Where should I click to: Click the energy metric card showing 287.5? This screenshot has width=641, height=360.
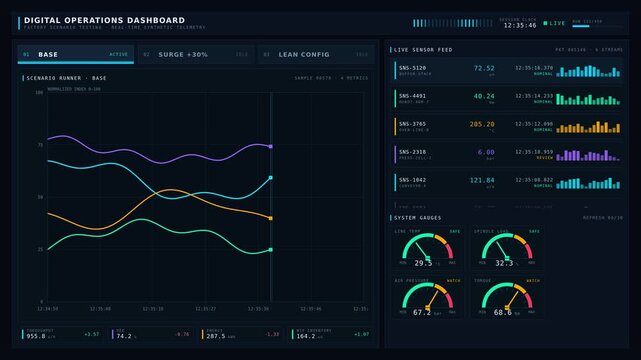(x=242, y=335)
